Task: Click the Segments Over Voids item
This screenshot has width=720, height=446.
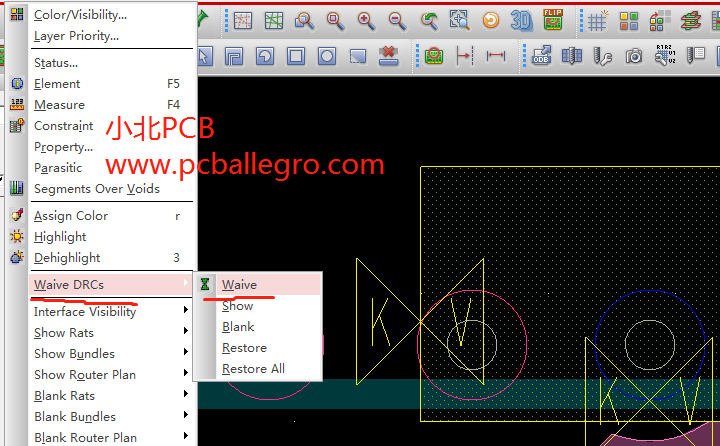Action: tap(96, 189)
